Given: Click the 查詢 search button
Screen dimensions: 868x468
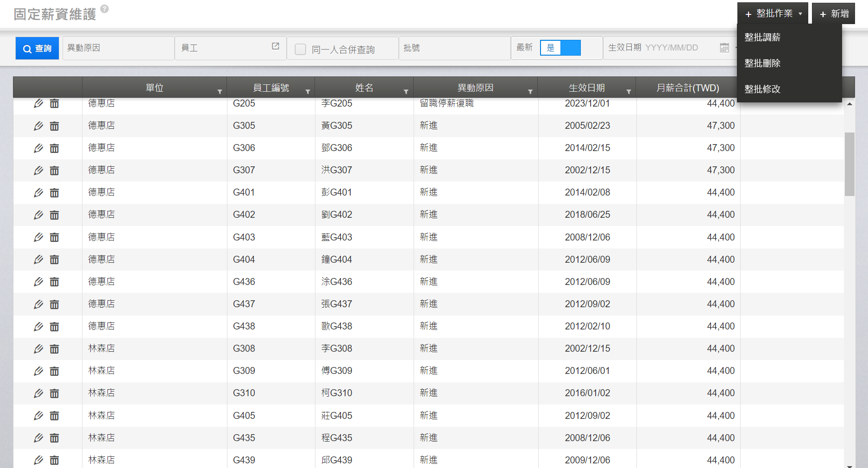Looking at the screenshot, I should tap(38, 48).
